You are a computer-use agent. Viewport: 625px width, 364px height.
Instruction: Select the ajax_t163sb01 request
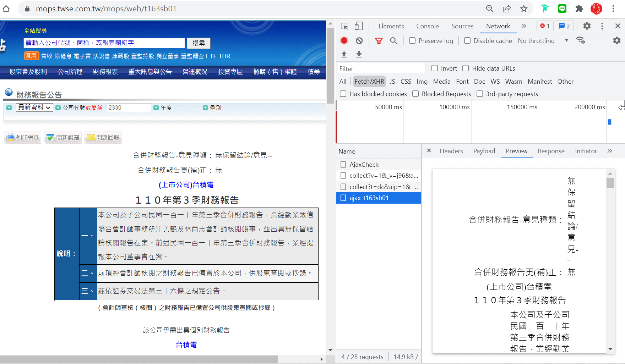(x=379, y=198)
